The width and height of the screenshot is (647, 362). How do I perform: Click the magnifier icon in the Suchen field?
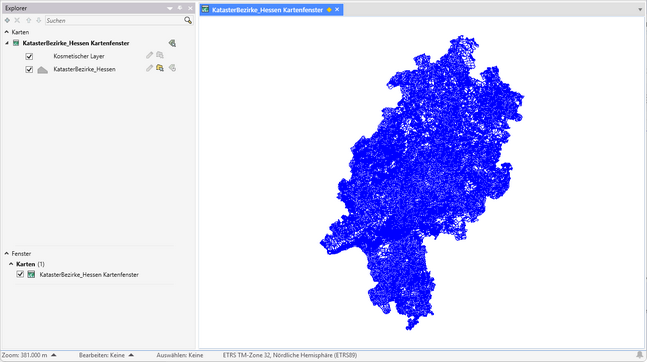coord(188,20)
